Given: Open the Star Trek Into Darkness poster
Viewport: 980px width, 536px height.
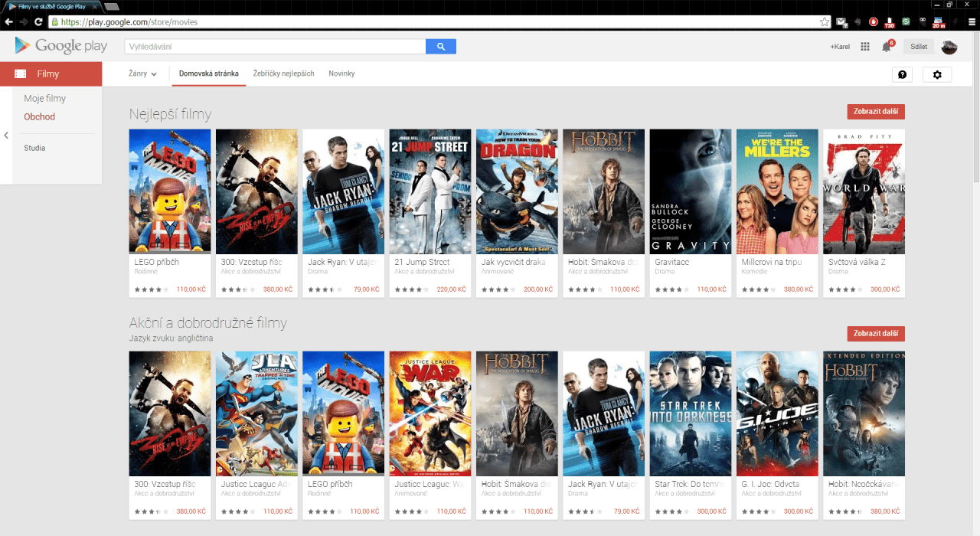Looking at the screenshot, I should [x=691, y=413].
